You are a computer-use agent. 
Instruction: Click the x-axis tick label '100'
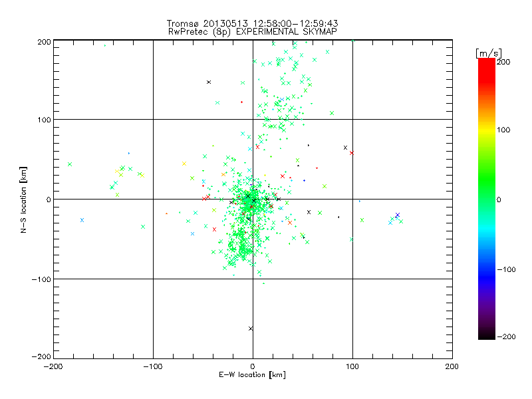(352, 366)
